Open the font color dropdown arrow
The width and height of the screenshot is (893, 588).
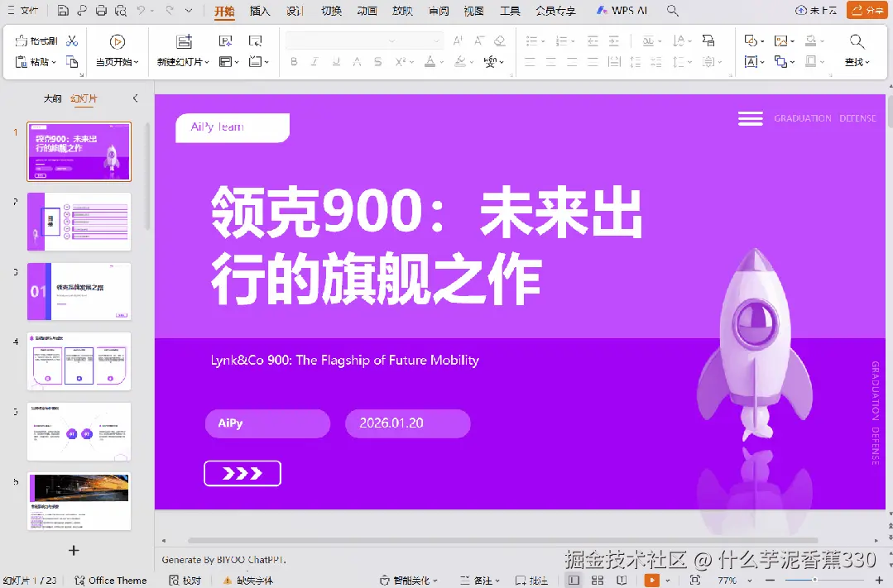coord(441,62)
